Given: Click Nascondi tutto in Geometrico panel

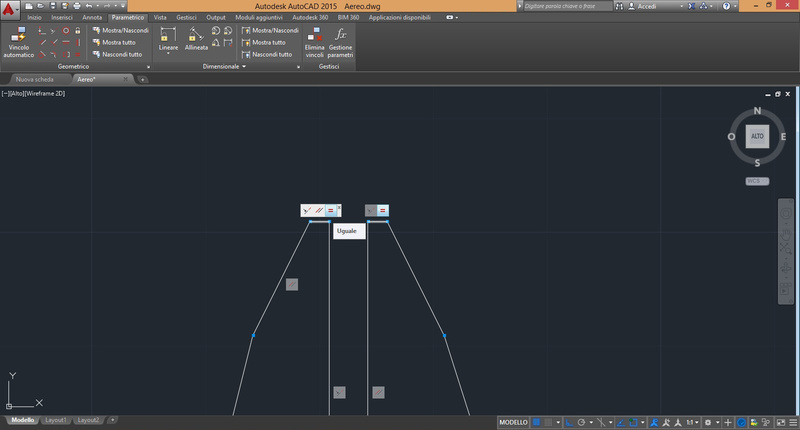Looking at the screenshot, I should tap(117, 55).
